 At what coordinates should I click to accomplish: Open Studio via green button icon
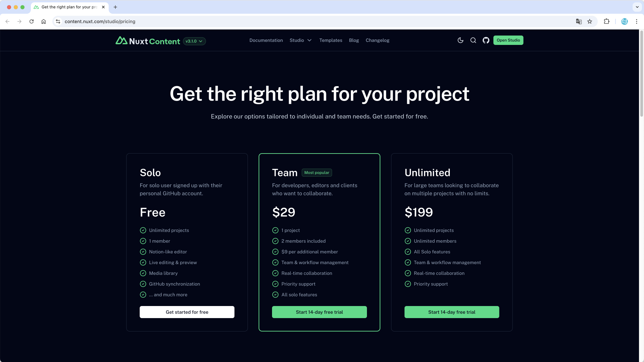(508, 40)
